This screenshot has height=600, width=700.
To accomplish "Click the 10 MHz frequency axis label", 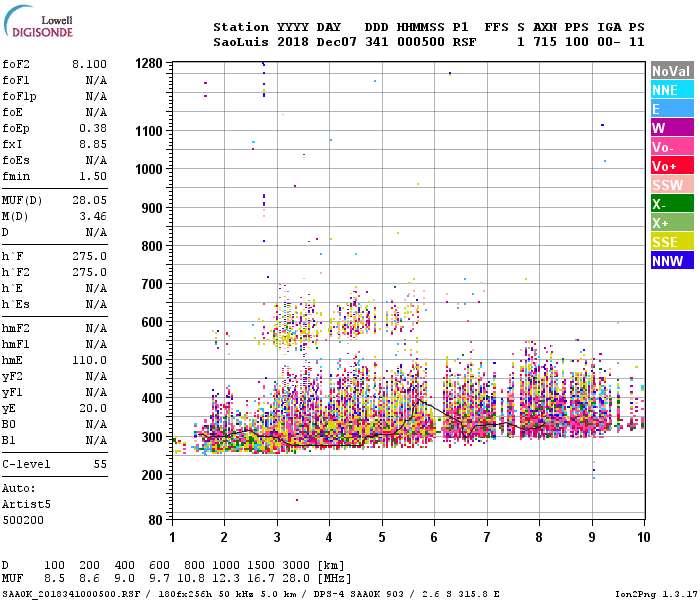I will (x=643, y=537).
